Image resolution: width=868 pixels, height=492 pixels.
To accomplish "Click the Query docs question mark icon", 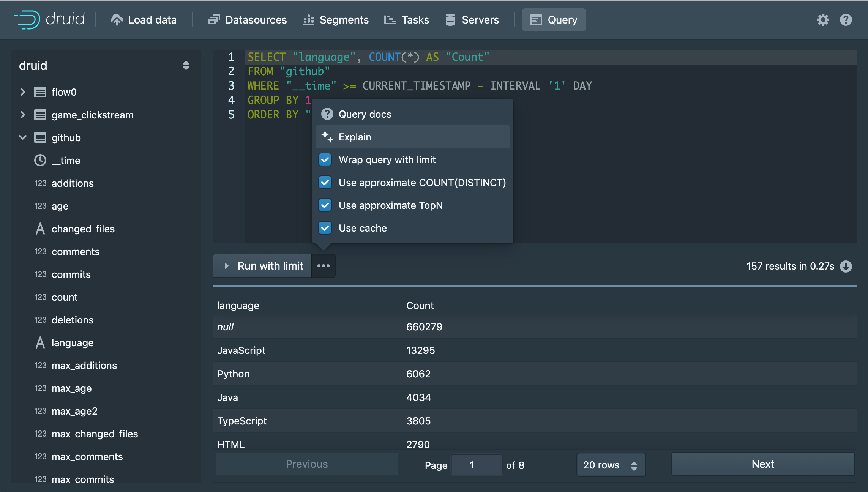I will 327,114.
